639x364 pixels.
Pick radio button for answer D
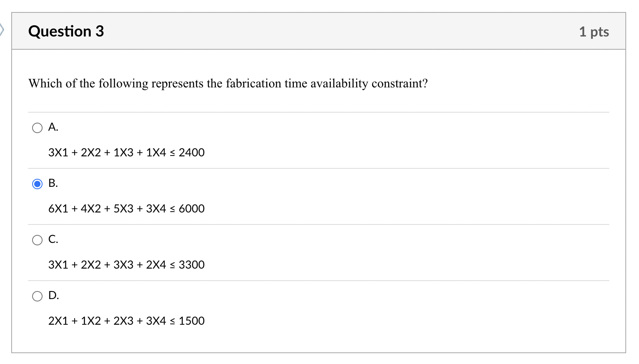point(37,296)
